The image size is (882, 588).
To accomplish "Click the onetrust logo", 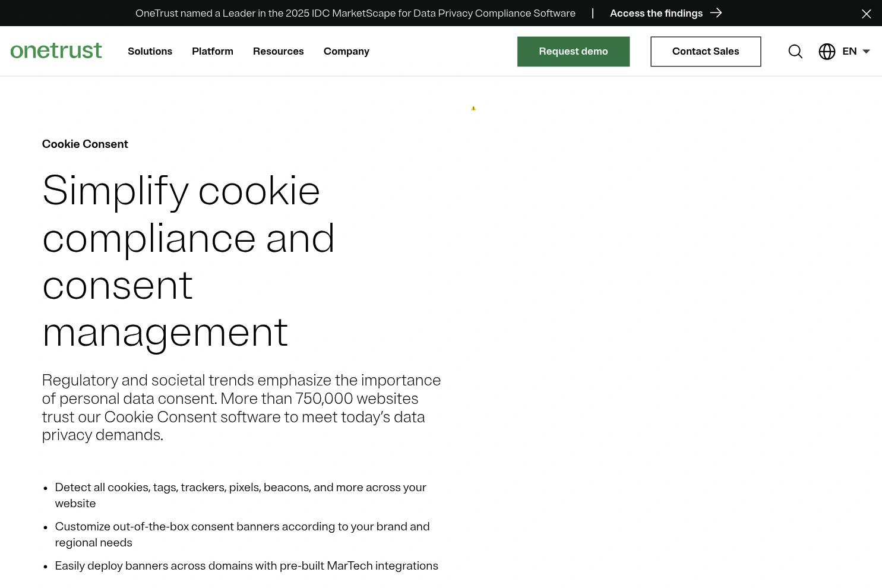I will point(56,51).
